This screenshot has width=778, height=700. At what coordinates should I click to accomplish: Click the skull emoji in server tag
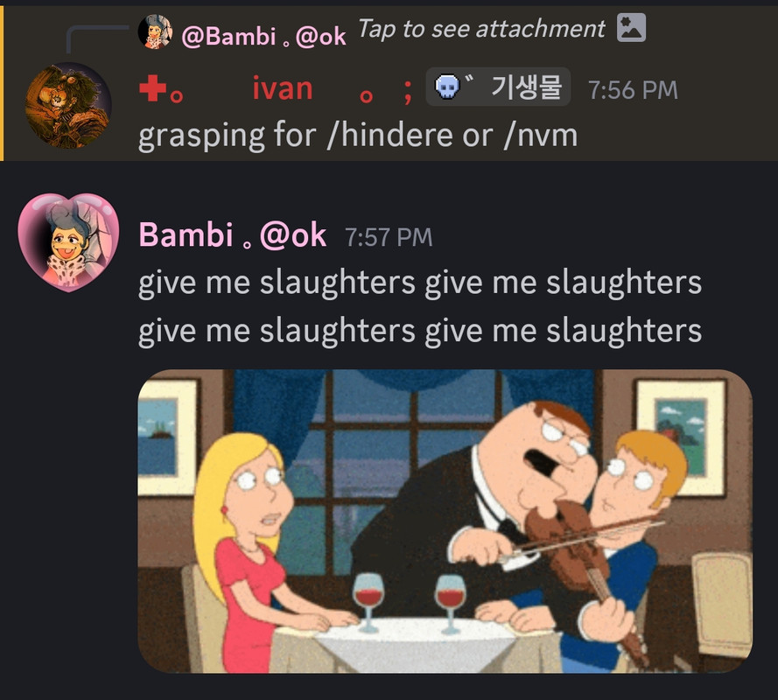click(x=447, y=87)
